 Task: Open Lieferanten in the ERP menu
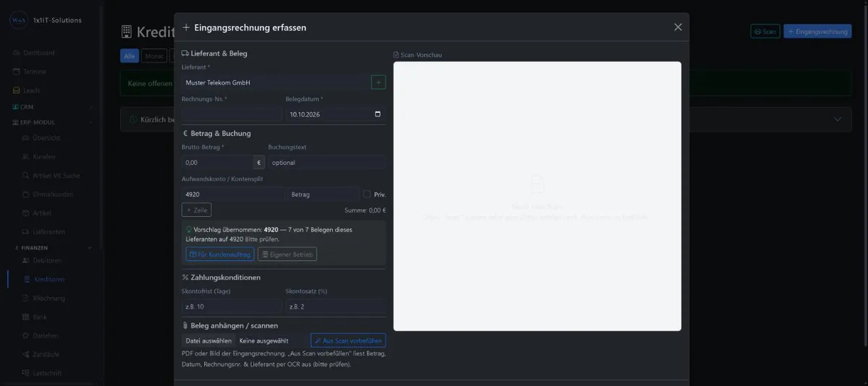click(x=49, y=232)
